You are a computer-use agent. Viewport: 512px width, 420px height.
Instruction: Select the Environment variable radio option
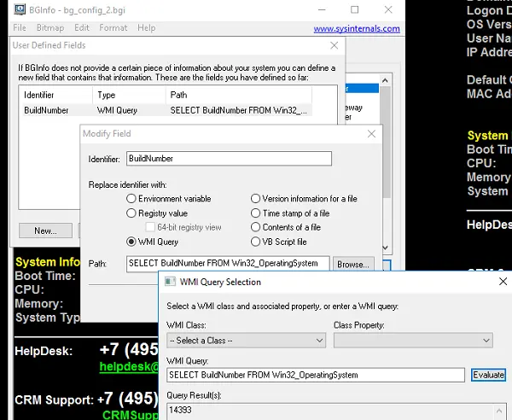[168, 199]
